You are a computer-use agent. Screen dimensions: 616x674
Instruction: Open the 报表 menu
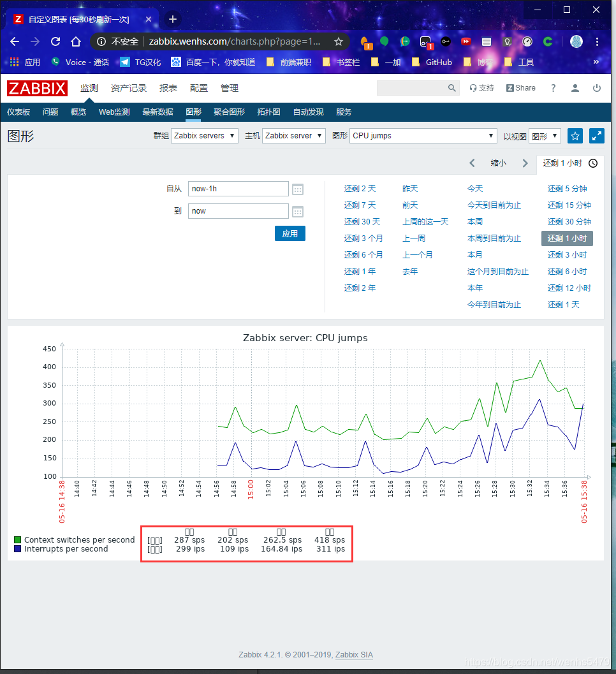pyautogui.click(x=168, y=88)
